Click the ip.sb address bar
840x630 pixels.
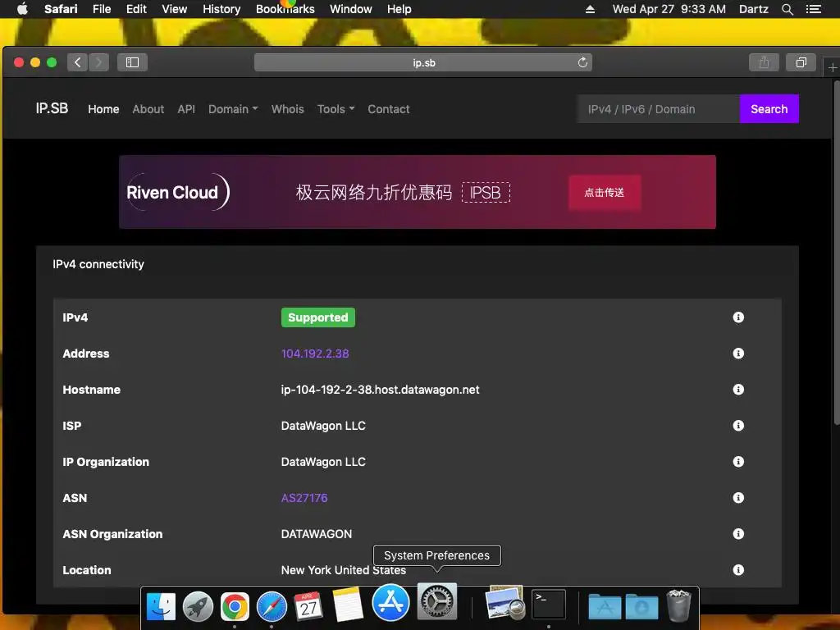[x=423, y=62]
